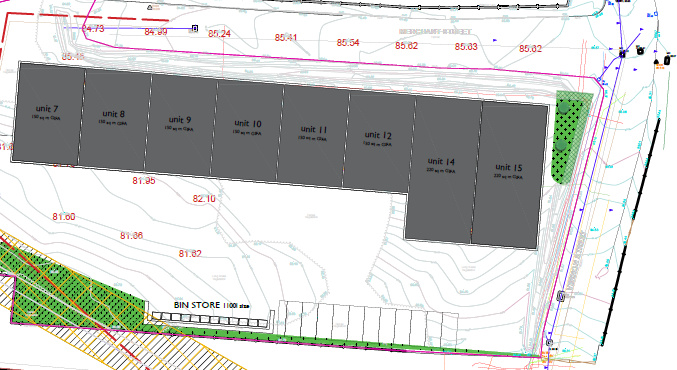
Task: Click spot level 81.86
Action: pyautogui.click(x=131, y=236)
